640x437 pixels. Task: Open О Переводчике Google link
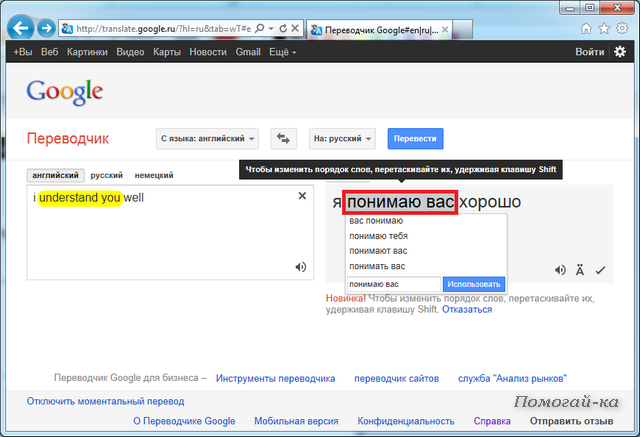click(x=184, y=421)
